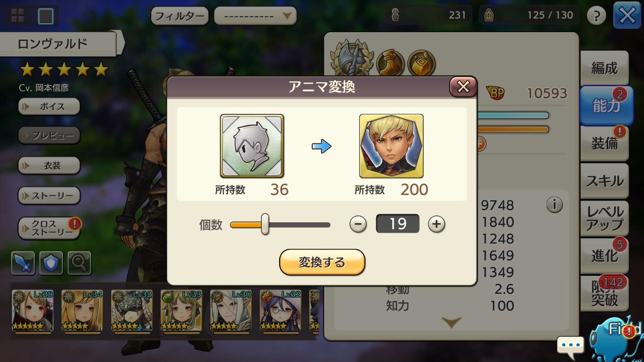Click the axe class emblem icon
The image size is (644, 362).
coord(352,59)
